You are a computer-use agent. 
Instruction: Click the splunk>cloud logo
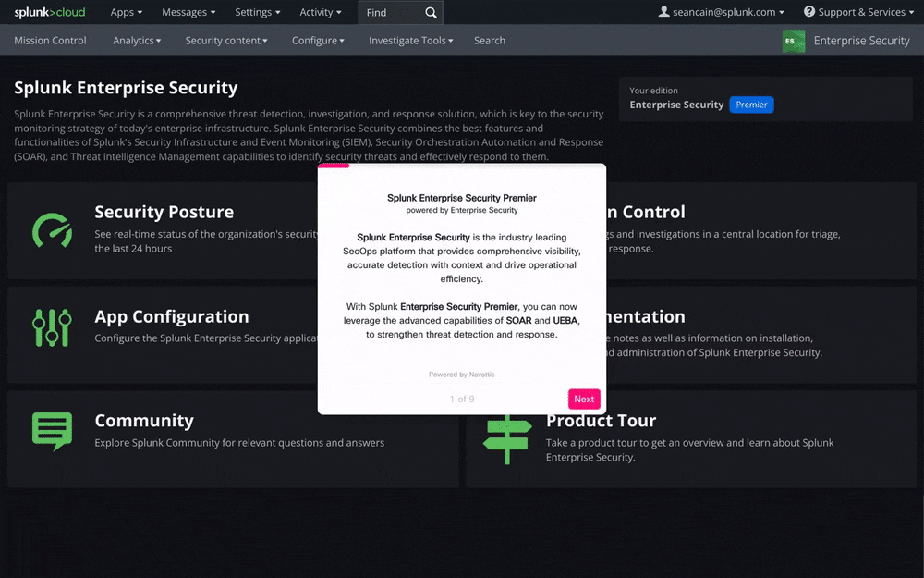click(53, 13)
